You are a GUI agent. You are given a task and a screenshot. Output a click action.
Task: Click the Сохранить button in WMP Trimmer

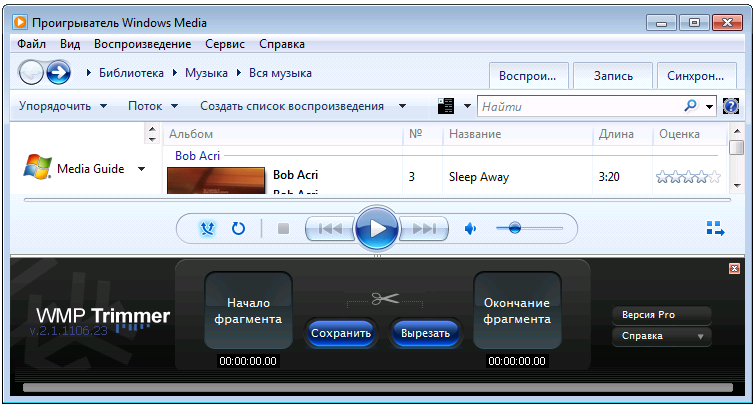pos(340,333)
